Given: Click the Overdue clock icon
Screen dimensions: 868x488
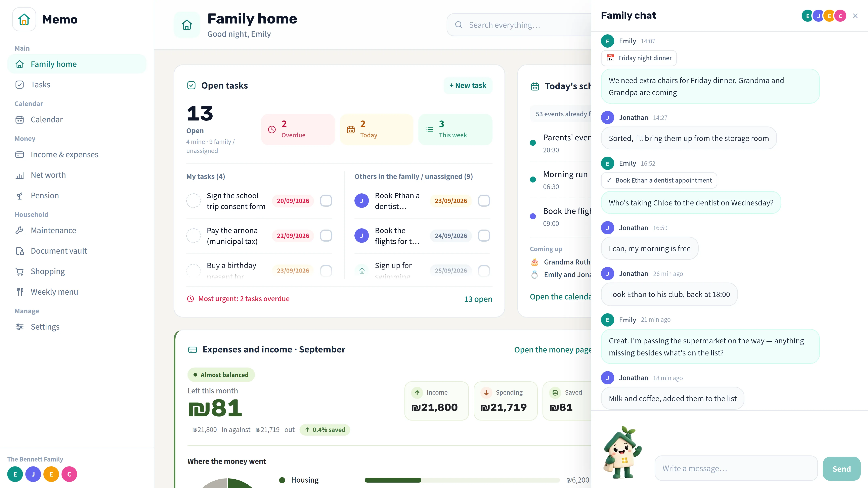Looking at the screenshot, I should (272, 129).
